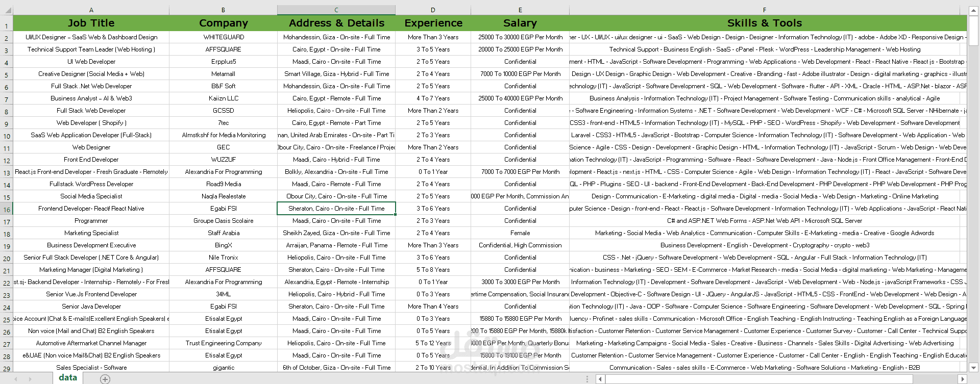Select the Metamall company cell

[x=224, y=74]
